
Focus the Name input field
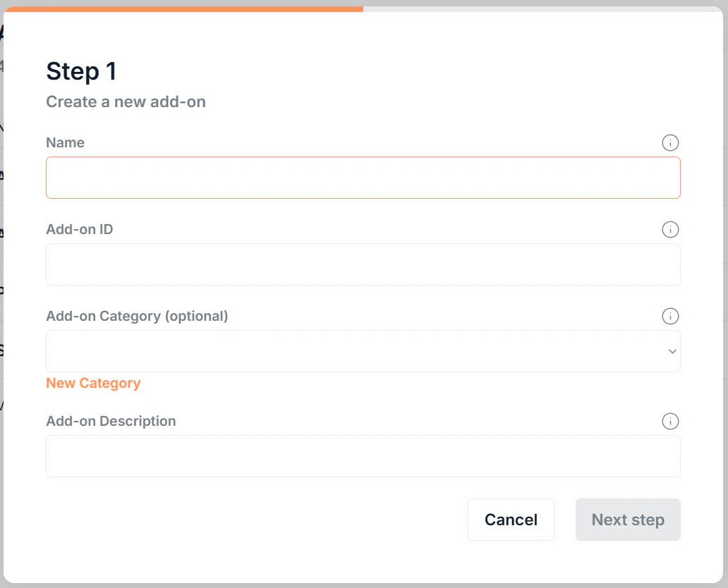click(x=363, y=177)
